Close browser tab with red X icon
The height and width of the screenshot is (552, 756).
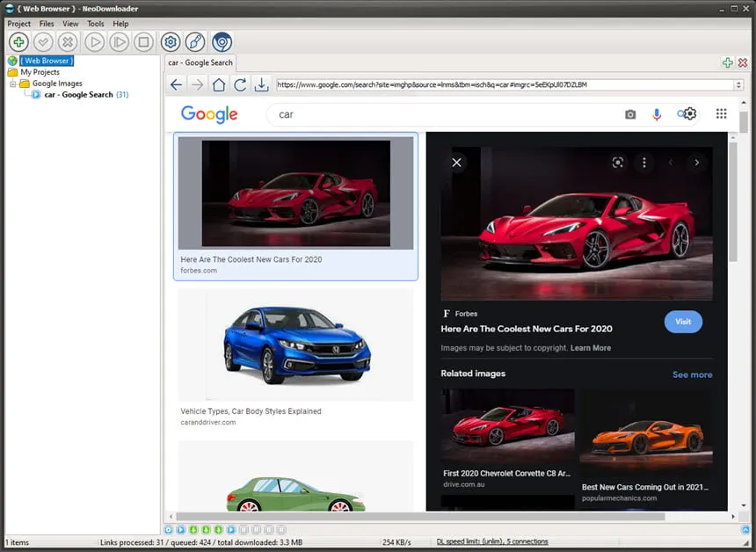click(743, 62)
